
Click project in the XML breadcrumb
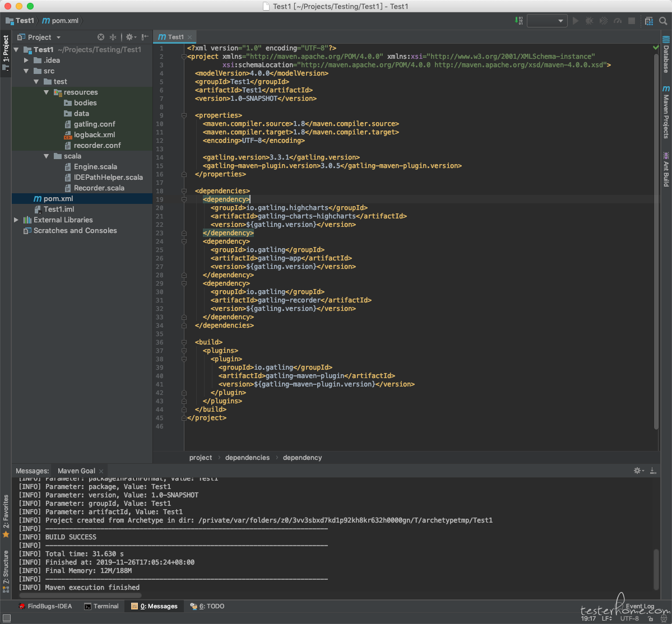[x=201, y=458]
